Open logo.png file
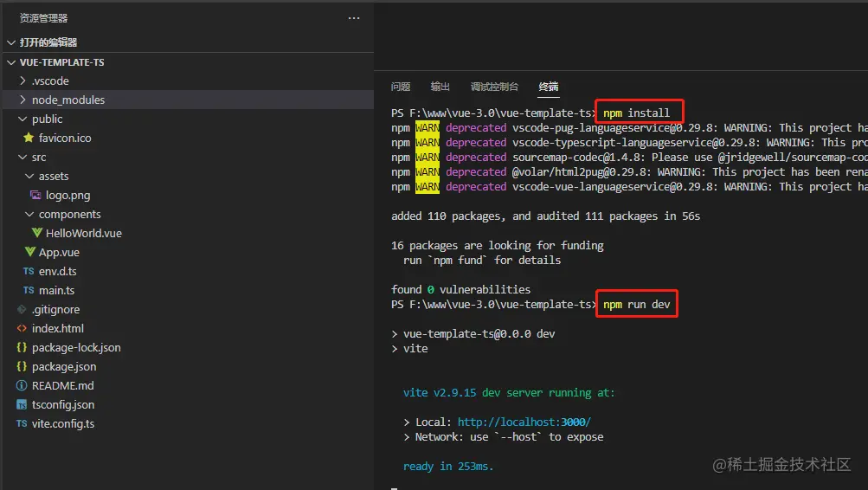The image size is (868, 490). [68, 196]
